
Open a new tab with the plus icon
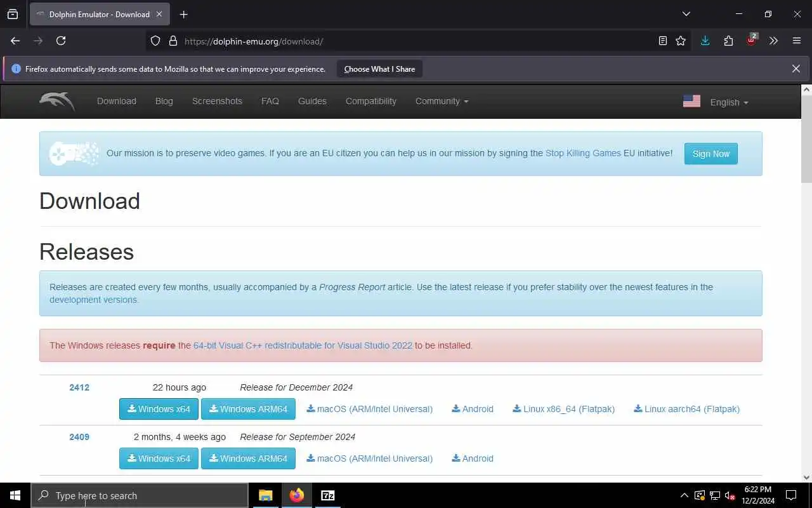pos(183,14)
